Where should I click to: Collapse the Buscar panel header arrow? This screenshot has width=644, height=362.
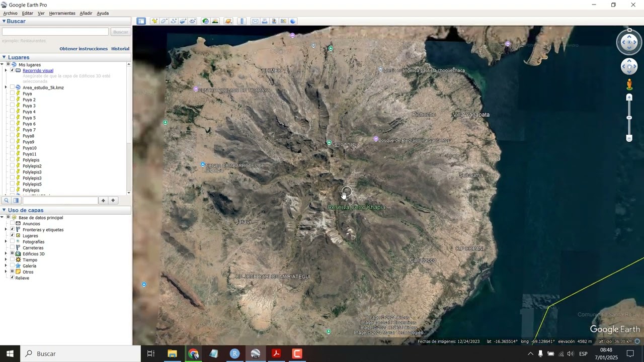(4, 21)
